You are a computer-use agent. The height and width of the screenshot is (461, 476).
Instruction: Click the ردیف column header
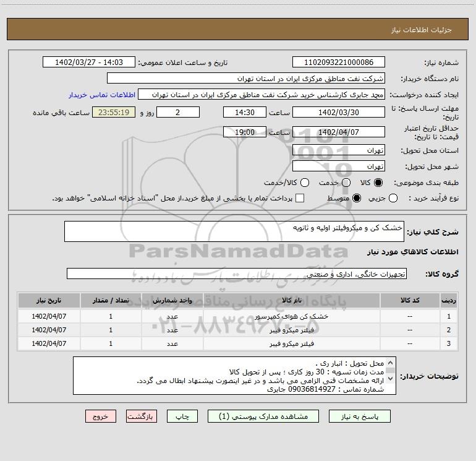[x=448, y=301]
